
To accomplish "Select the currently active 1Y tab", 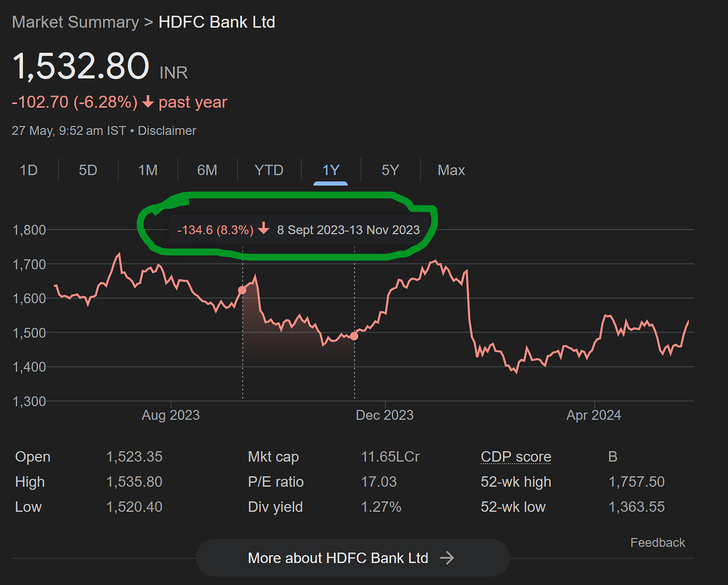I will (x=331, y=170).
